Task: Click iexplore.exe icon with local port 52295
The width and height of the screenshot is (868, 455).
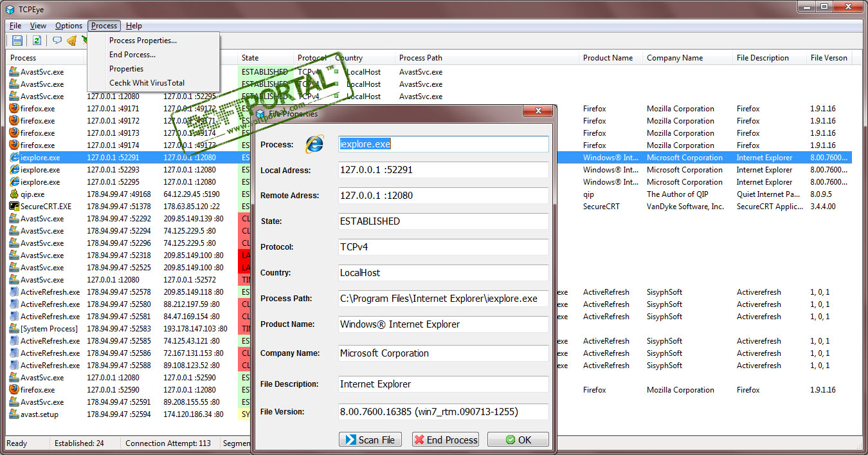Action: [x=14, y=182]
